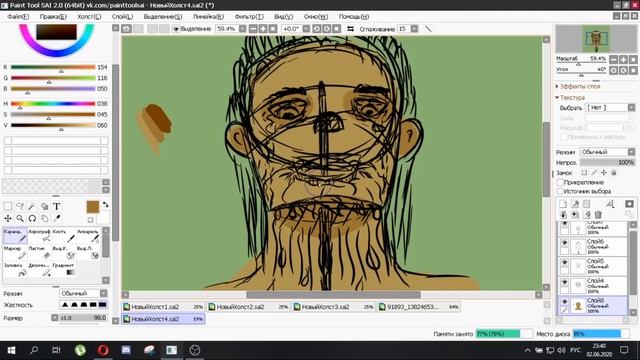Screen dimensions: 640x360
Task: Open the Сглаживание value dropdown
Action: [414, 29]
